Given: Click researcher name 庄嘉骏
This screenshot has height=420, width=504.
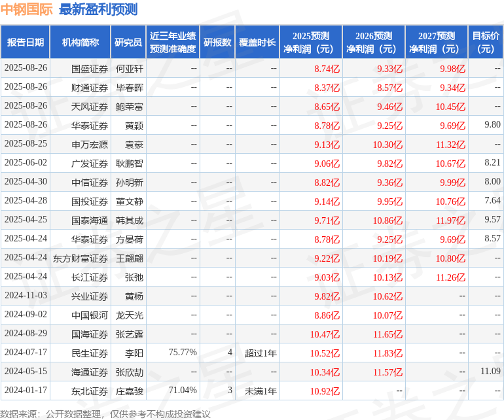Looking at the screenshot, I should pyautogui.click(x=130, y=391).
